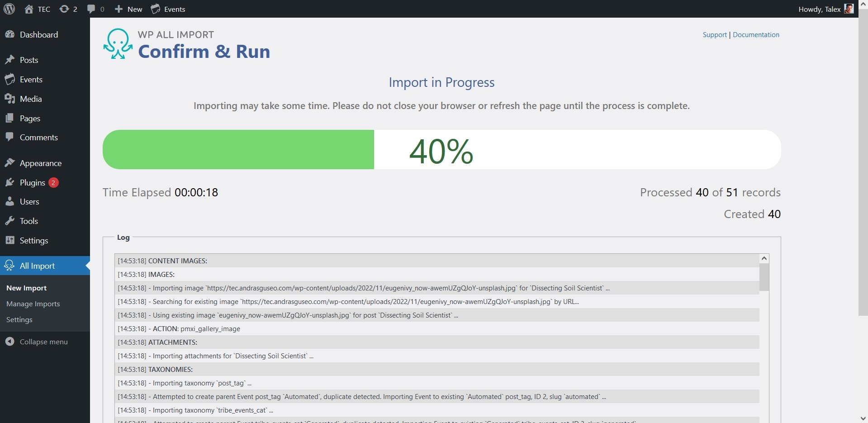Screen dimensions: 868x423
Task: Open Dashboard from the sidebar
Action: point(38,35)
